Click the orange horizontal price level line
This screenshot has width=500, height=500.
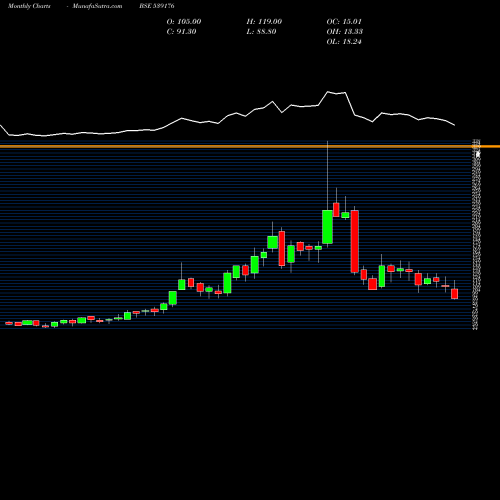[x=250, y=146]
